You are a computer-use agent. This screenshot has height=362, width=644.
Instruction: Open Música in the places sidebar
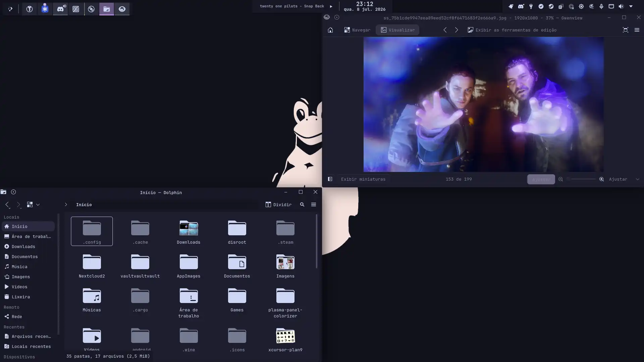pos(28,266)
